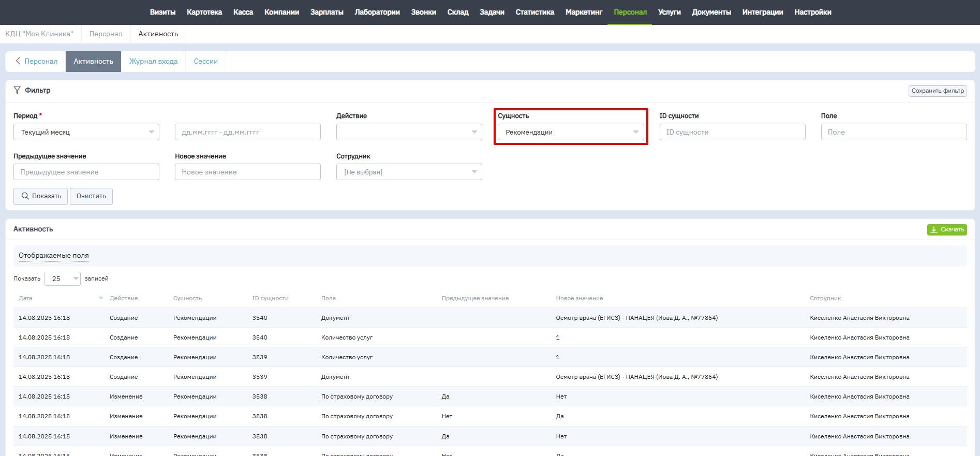Screen dimensions: 980x456
Task: Click the Новое значение column header
Action: tap(580, 298)
